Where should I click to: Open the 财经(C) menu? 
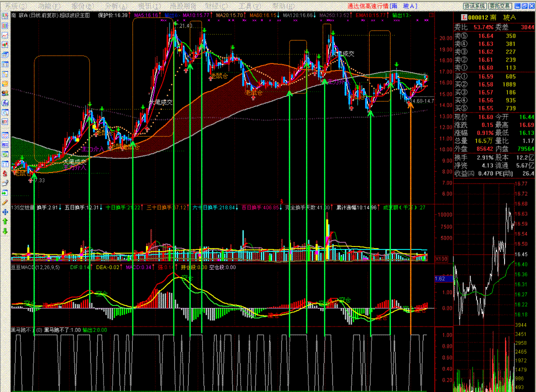[216, 6]
